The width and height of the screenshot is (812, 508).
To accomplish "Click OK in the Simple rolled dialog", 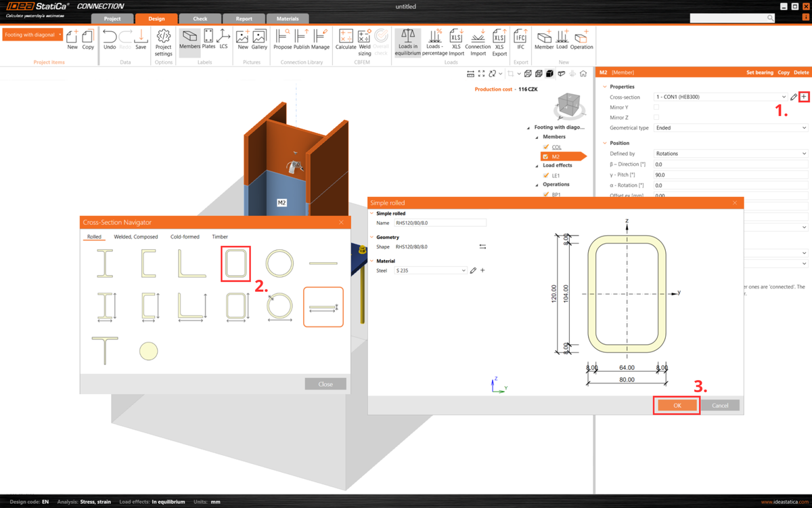I will pyautogui.click(x=676, y=405).
